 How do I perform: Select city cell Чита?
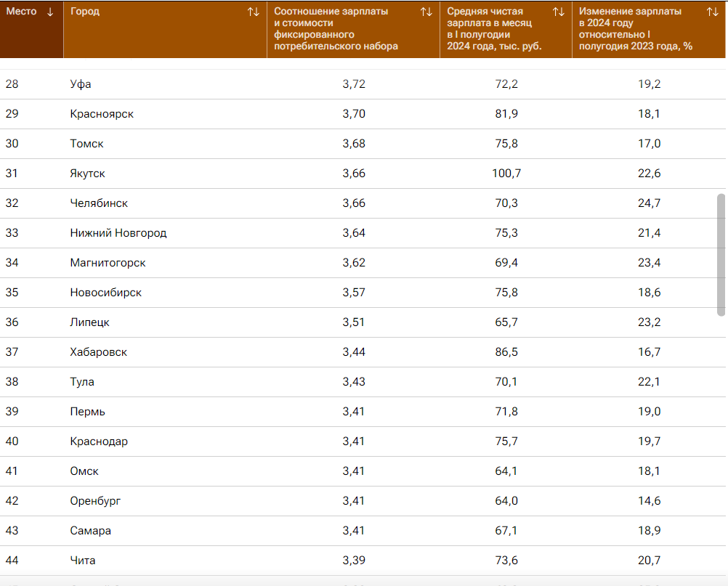coord(83,560)
